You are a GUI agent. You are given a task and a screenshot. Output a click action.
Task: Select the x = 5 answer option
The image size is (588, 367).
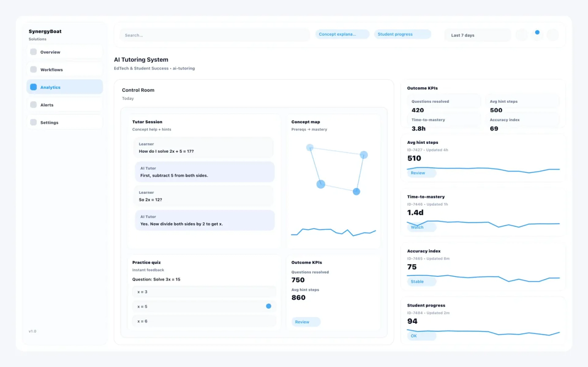pos(204,306)
